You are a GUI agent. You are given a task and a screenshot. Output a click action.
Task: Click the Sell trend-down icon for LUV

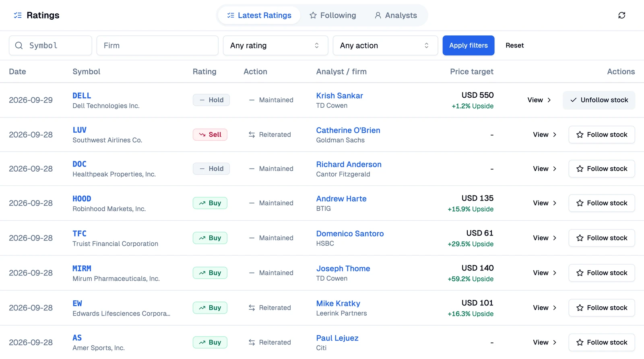pos(202,135)
